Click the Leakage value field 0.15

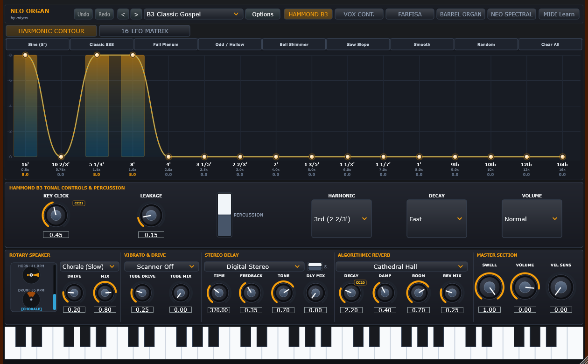(x=151, y=235)
